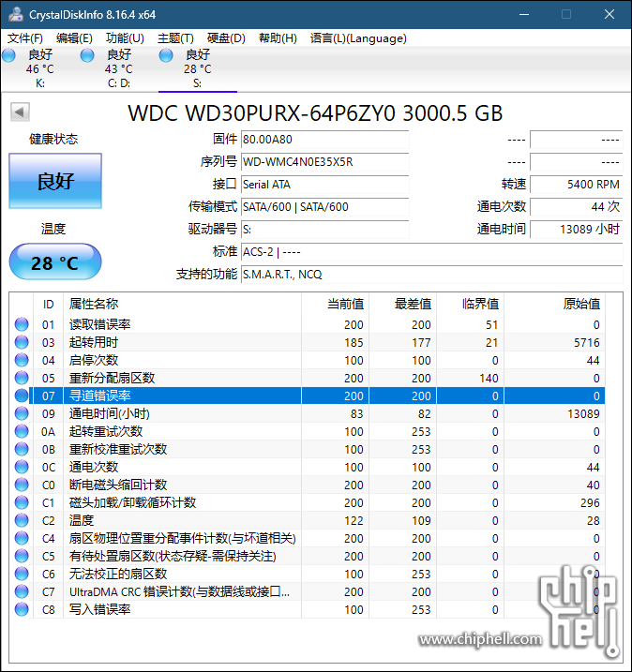This screenshot has width=632, height=672.
Task: Click the status orb for drive K:
Action: pos(9,55)
